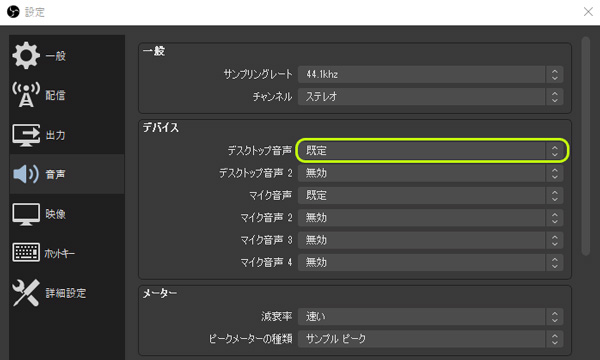Open the マイク音声 4 dropdown

click(x=430, y=262)
